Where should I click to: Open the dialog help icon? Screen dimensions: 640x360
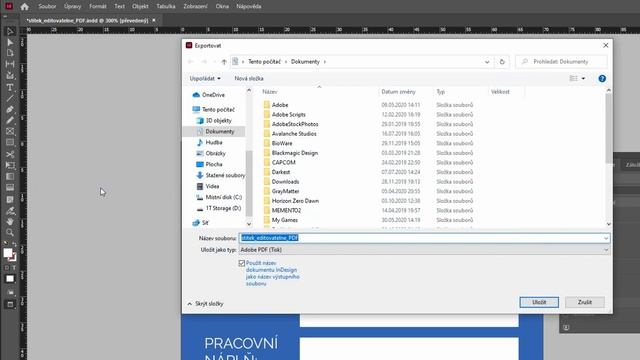[x=602, y=78]
